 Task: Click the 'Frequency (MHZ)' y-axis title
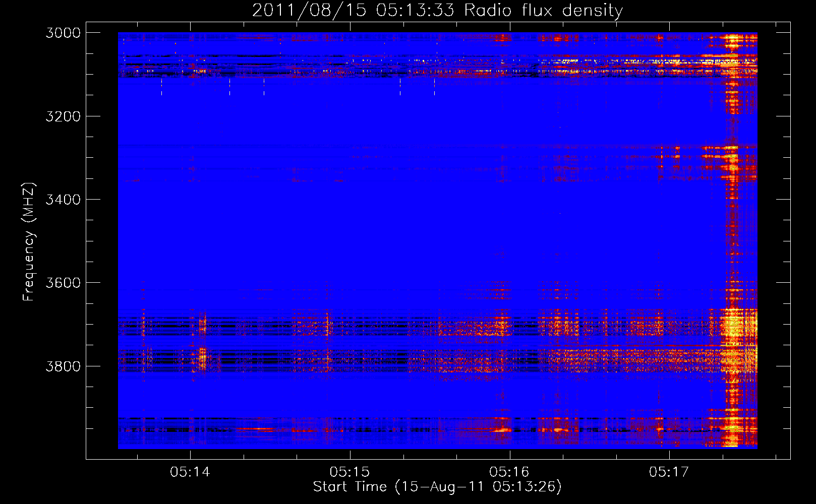29,242
